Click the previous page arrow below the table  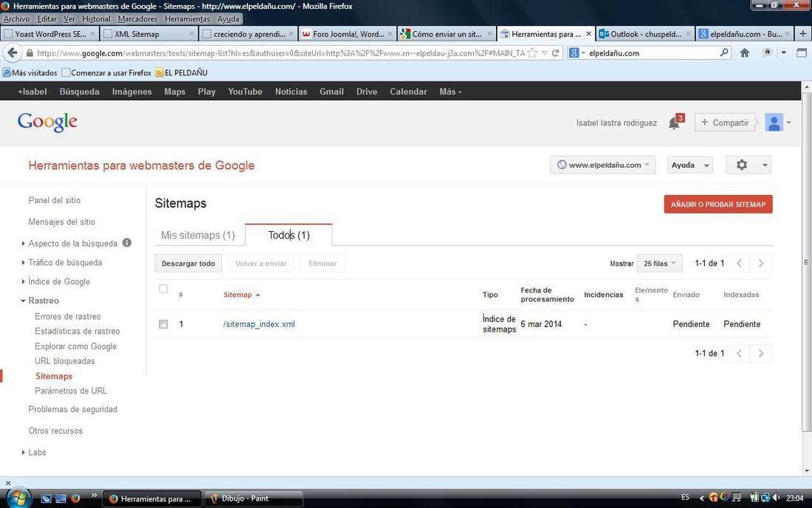click(x=739, y=353)
